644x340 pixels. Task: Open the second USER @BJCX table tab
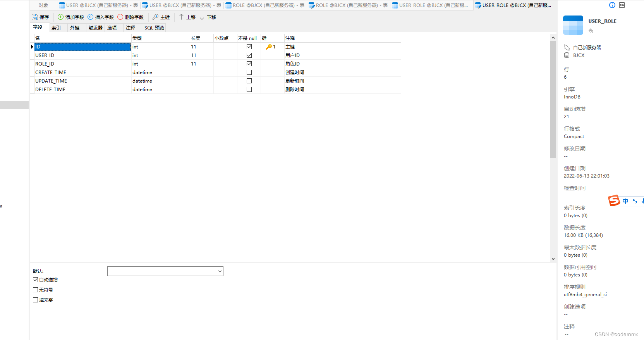pos(182,5)
